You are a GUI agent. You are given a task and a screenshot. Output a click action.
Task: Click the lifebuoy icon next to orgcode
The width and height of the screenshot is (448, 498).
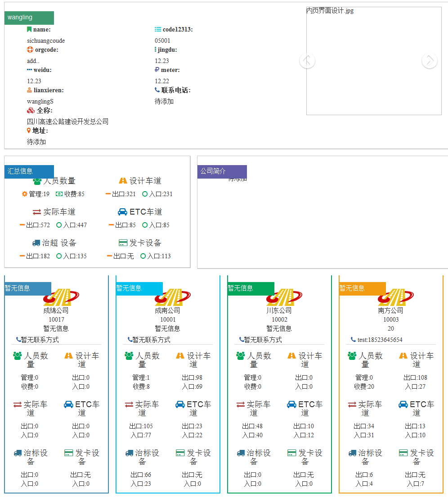(30, 49)
